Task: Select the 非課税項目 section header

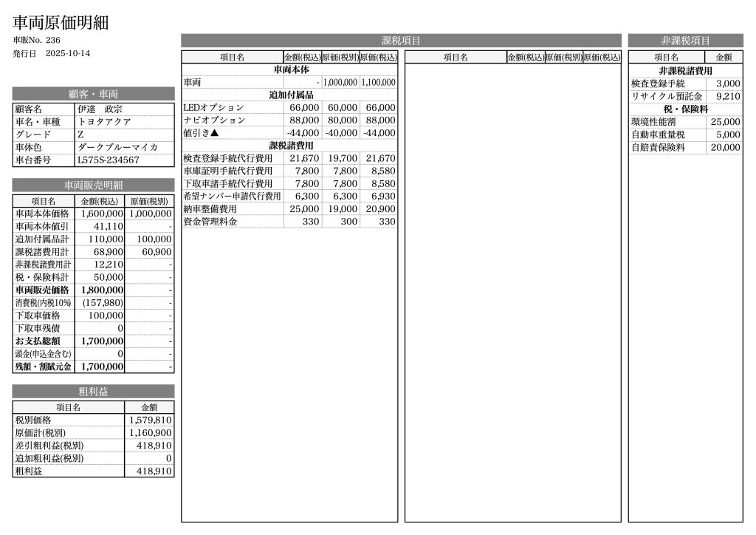Action: click(685, 41)
